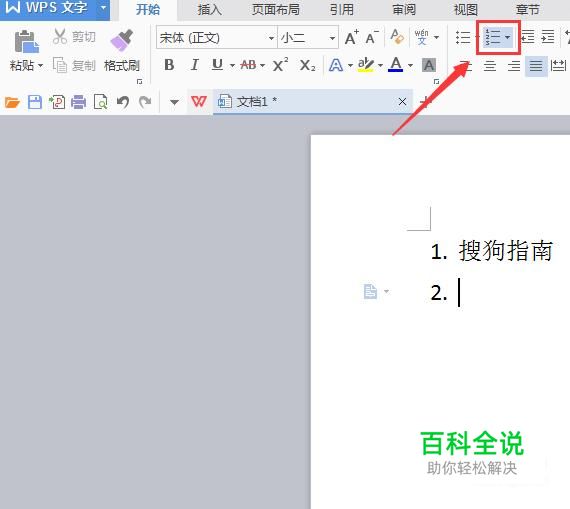The image size is (570, 509).
Task: Open clipboard group dialog launcher
Action: coord(140,81)
